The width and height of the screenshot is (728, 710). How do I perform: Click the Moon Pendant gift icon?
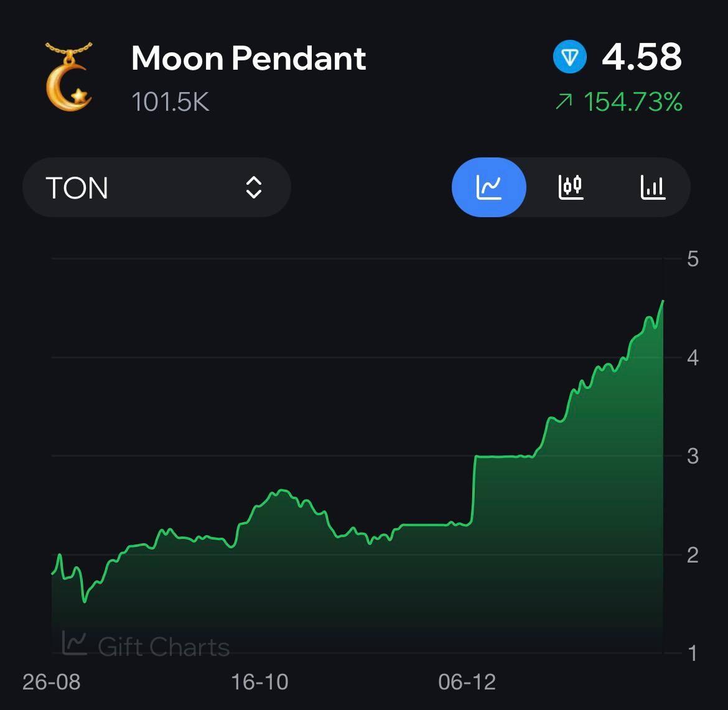point(68,77)
